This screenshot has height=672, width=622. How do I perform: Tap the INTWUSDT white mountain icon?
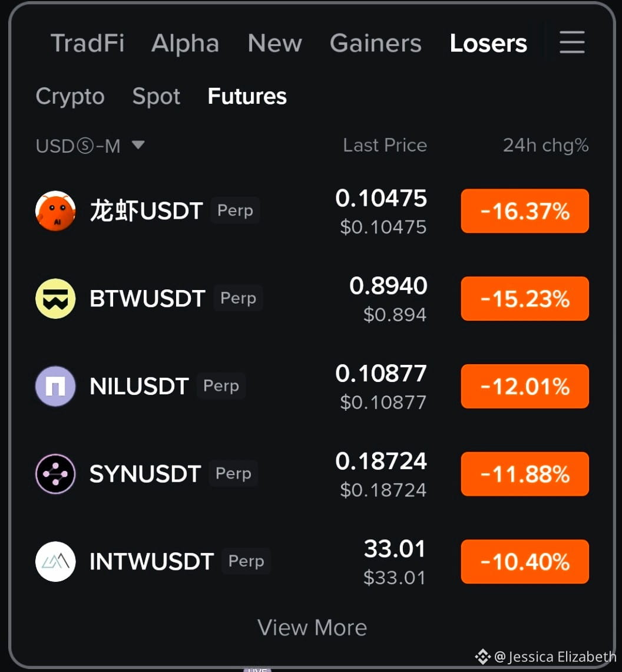55,561
